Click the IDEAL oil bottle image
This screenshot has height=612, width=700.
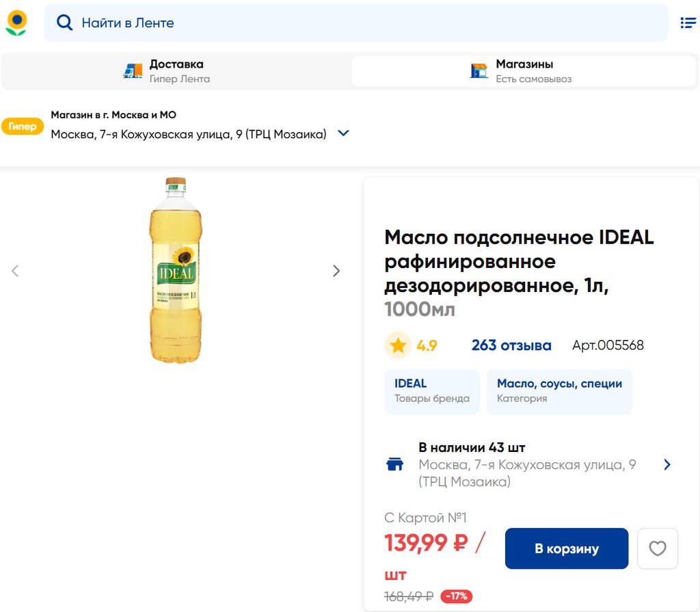click(176, 270)
